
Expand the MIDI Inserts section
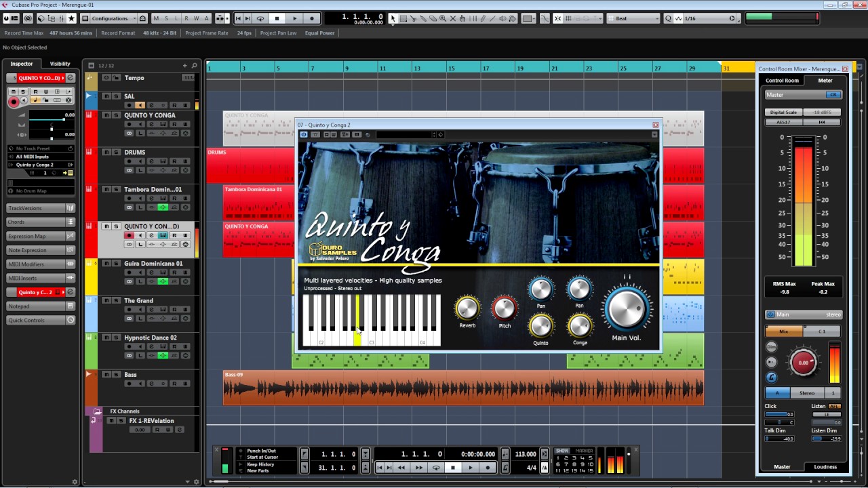(x=41, y=278)
